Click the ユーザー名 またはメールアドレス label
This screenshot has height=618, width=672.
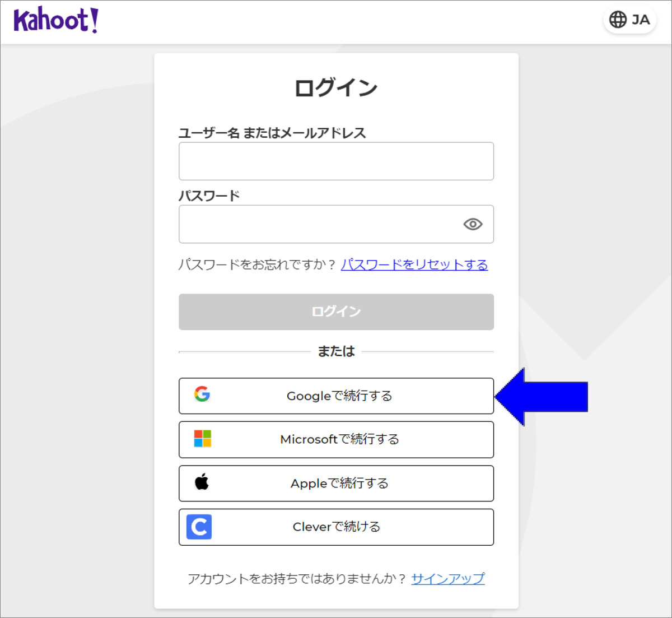(x=272, y=133)
